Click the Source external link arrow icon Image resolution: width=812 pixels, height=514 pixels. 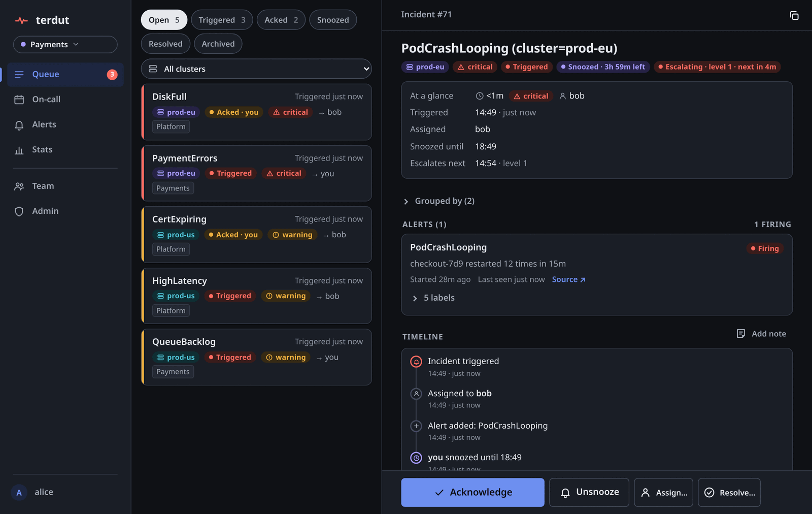click(583, 280)
